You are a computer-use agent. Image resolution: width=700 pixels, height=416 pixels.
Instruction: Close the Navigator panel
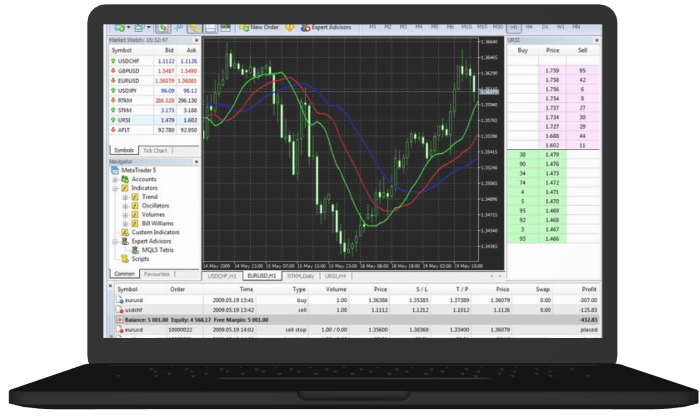(196, 162)
